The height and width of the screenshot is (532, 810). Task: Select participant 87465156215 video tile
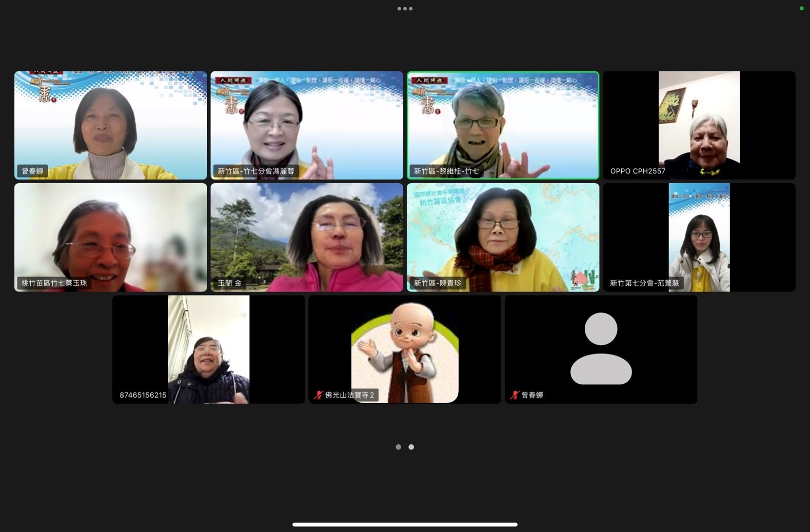coord(208,349)
